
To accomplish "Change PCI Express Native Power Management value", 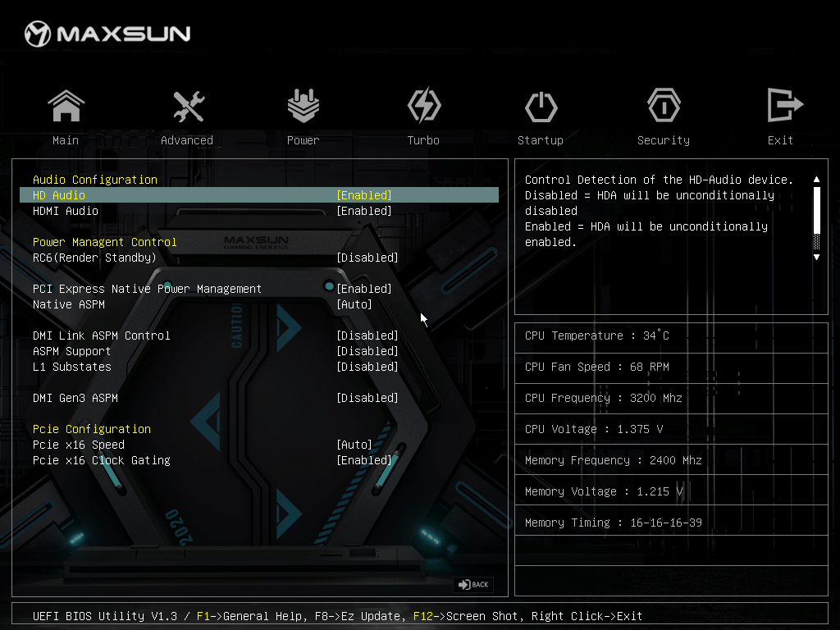I will pos(364,289).
